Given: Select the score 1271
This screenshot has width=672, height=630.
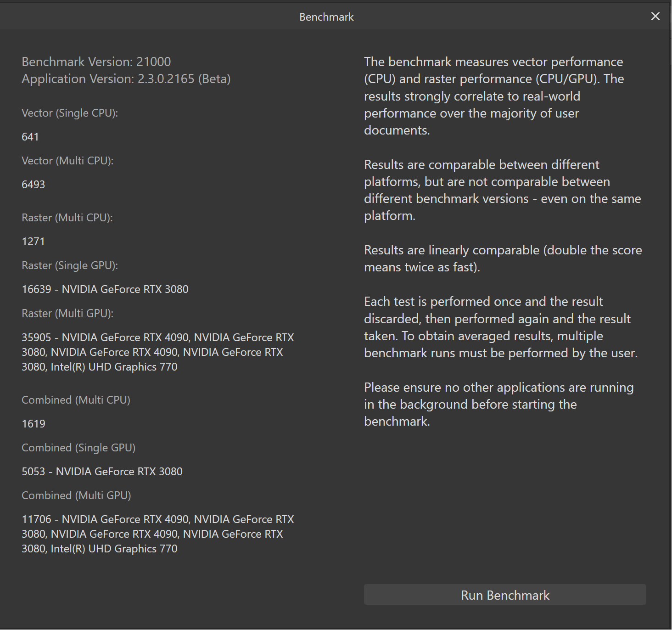Looking at the screenshot, I should (x=34, y=242).
